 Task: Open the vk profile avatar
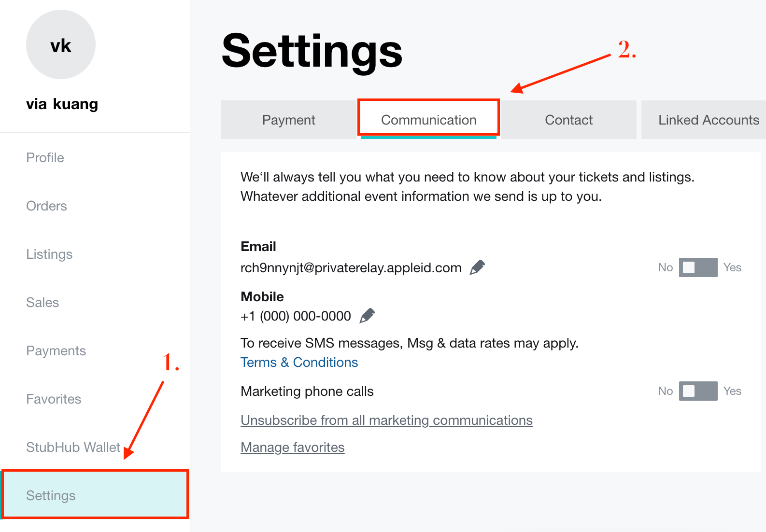pos(61,44)
